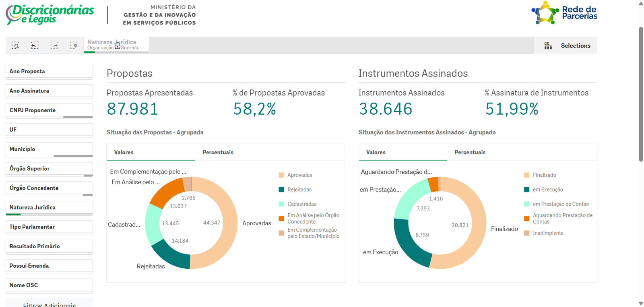Viewport: 644px width, 307px height.
Task: Open the Selections grid icon
Action: (x=548, y=46)
